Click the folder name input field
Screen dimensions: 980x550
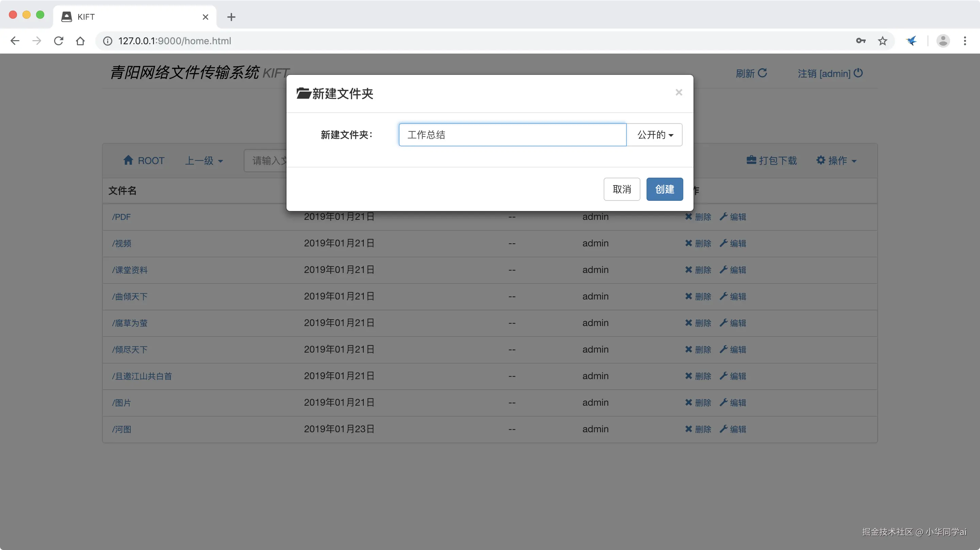click(512, 135)
